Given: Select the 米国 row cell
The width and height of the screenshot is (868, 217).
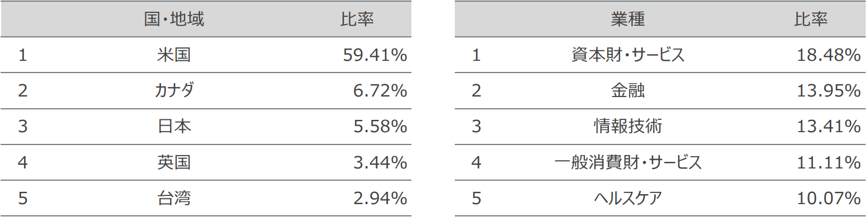Looking at the screenshot, I should point(174,55).
